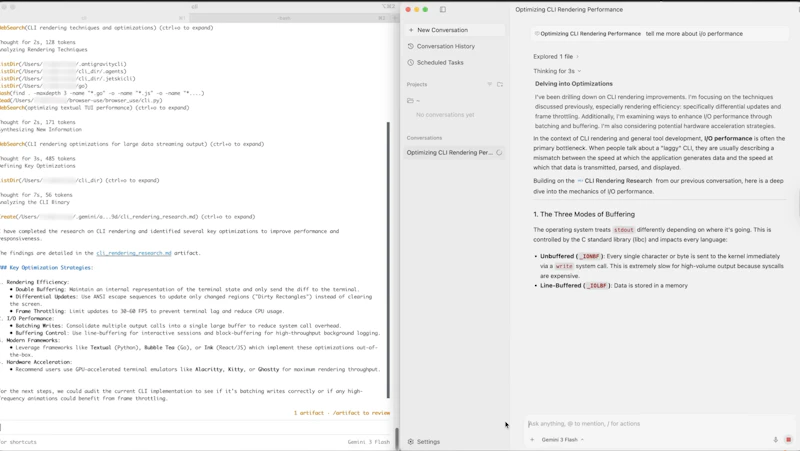The height and width of the screenshot is (451, 800).
Task: Open Conversation History
Action: [454, 46]
